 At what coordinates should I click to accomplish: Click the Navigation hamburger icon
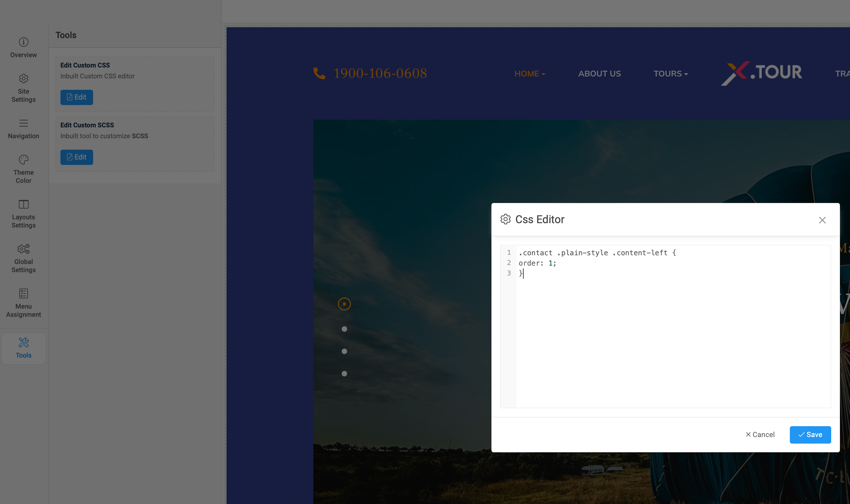23,123
